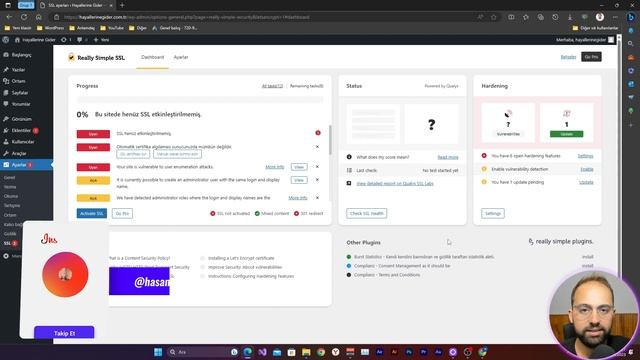This screenshot has height=360, width=640.
Task: Install the Burst Statistics plugin
Action: tap(587, 257)
